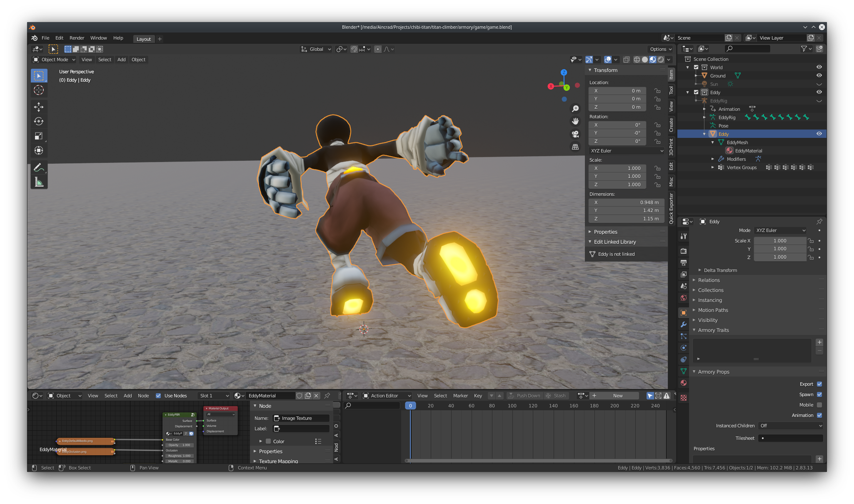
Task: Switch to the Tool sidebar tab
Action: coord(671,90)
